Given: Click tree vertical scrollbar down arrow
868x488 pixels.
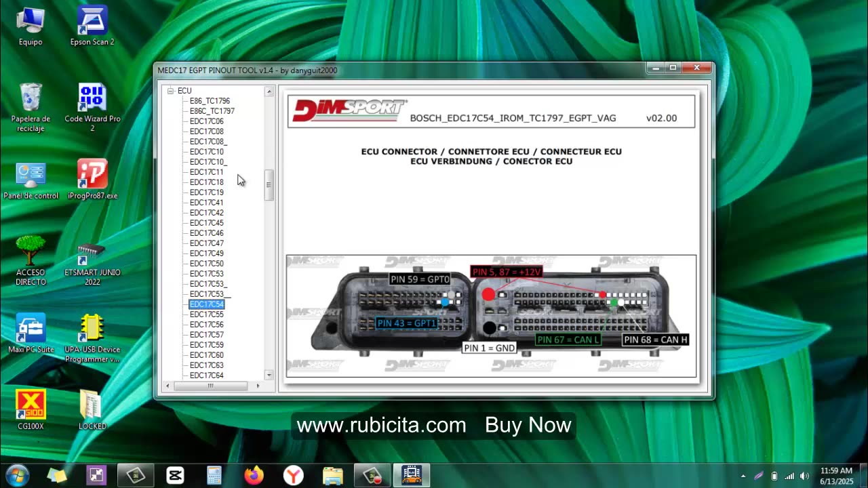Looking at the screenshot, I should click(269, 375).
